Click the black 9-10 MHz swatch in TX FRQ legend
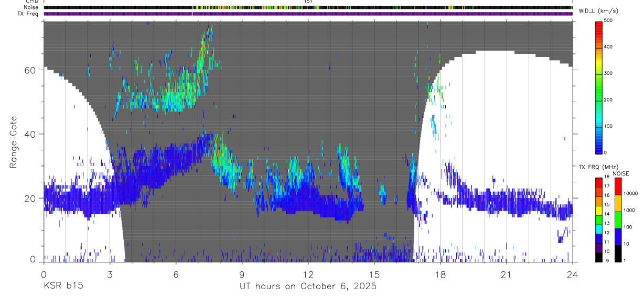The width and height of the screenshot is (644, 297). click(x=598, y=256)
